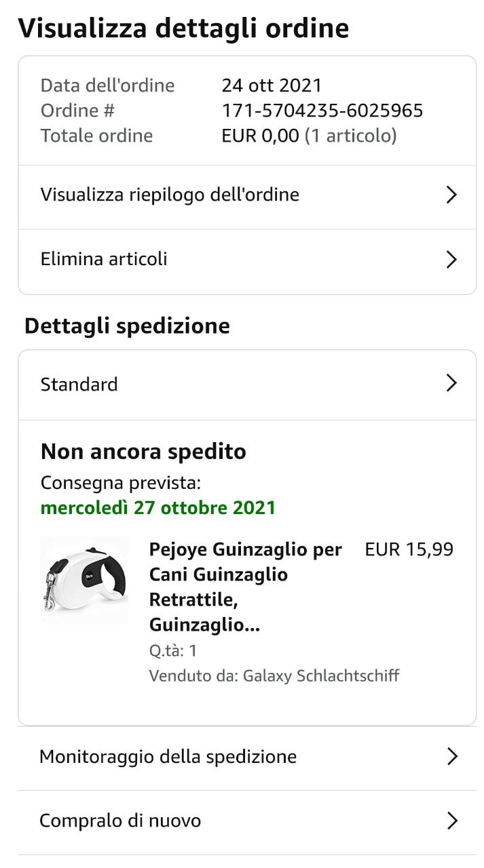484x868 pixels.
Task: Tap the chevron next to Visualizza riepilogo dell'ordine
Action: (451, 195)
